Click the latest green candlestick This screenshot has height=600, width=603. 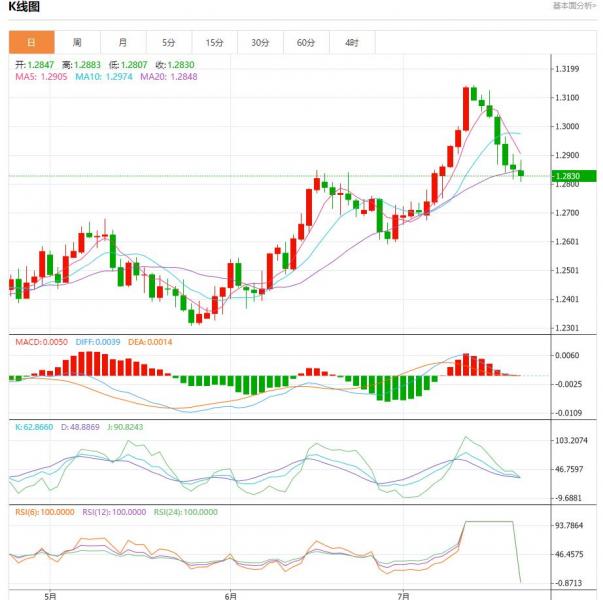(521, 172)
